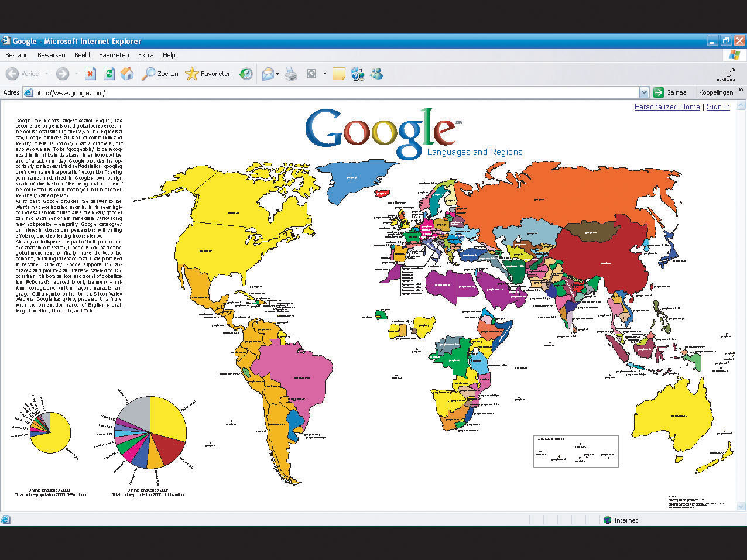Click the grey Edit toolbar icon

[x=311, y=74]
